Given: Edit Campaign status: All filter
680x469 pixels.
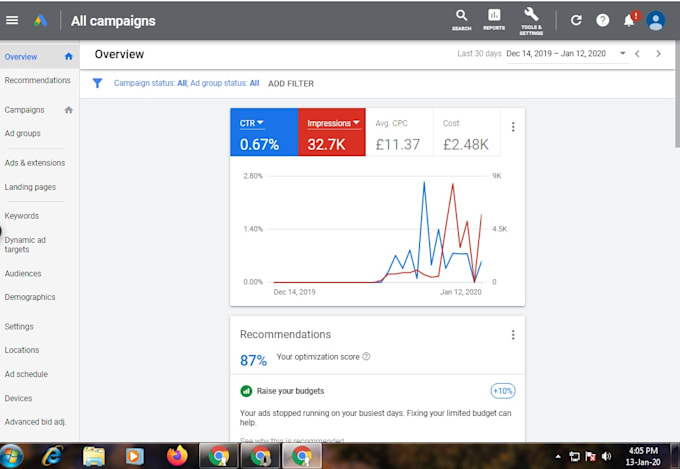Looking at the screenshot, I should tap(150, 83).
